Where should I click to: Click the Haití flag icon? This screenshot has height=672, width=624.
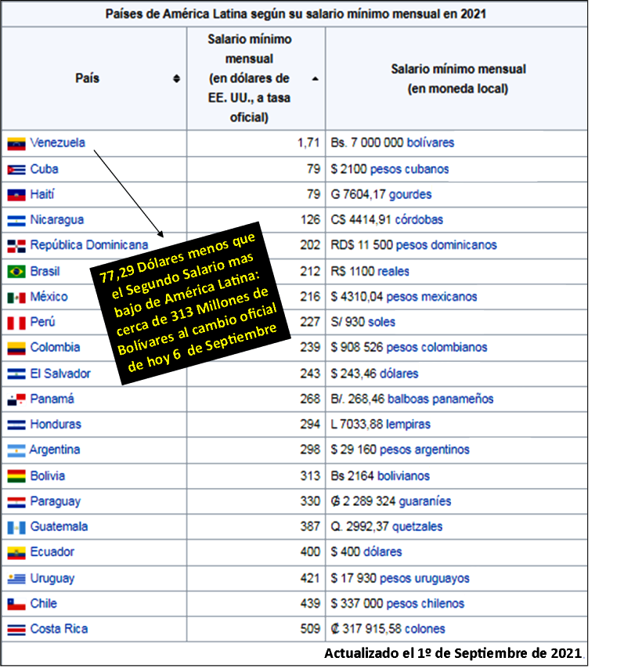[16, 195]
